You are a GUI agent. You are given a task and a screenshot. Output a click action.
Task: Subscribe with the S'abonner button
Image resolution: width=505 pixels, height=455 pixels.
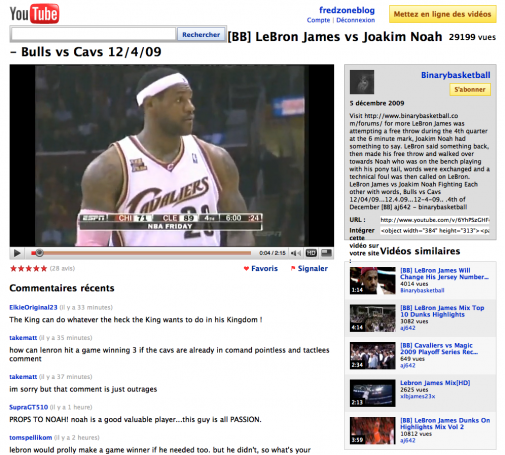[470, 89]
